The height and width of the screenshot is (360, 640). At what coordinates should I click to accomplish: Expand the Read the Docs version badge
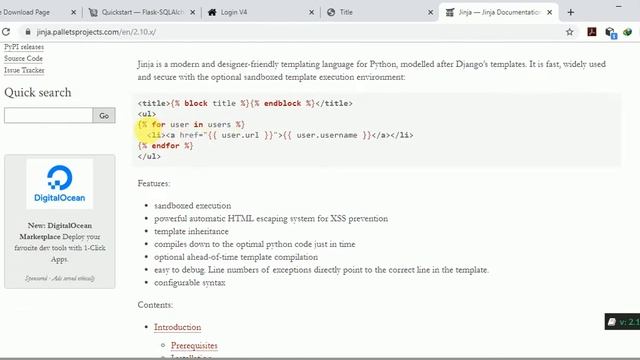pos(622,322)
